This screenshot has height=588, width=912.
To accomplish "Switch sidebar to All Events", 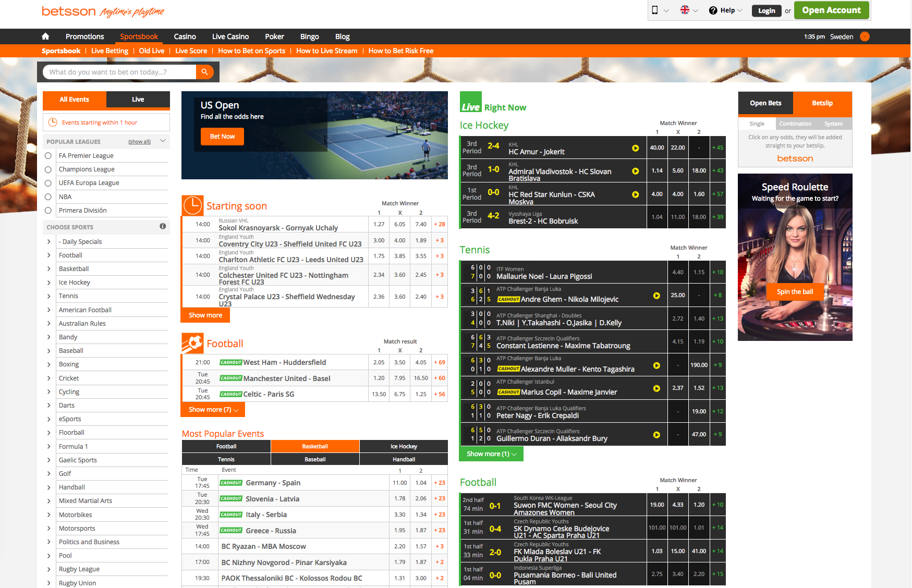I will (x=75, y=100).
